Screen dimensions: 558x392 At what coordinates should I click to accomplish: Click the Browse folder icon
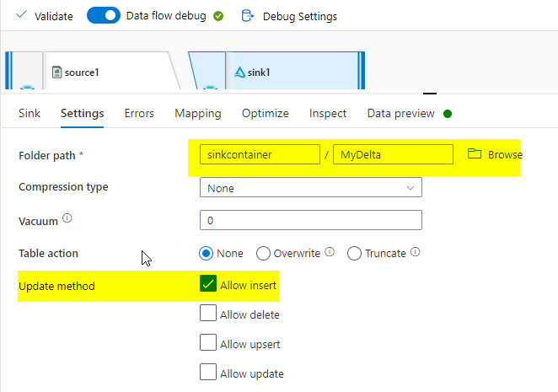475,154
